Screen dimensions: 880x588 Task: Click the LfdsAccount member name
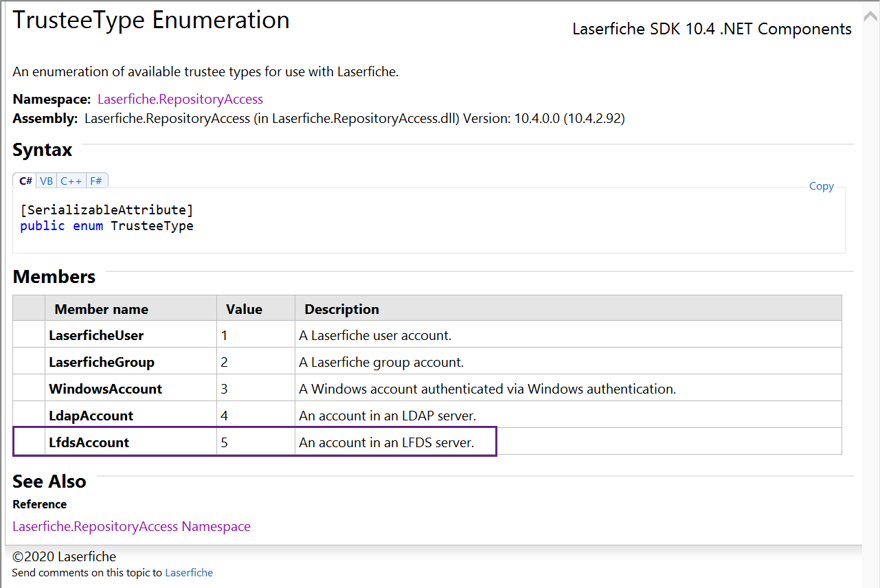(x=89, y=442)
